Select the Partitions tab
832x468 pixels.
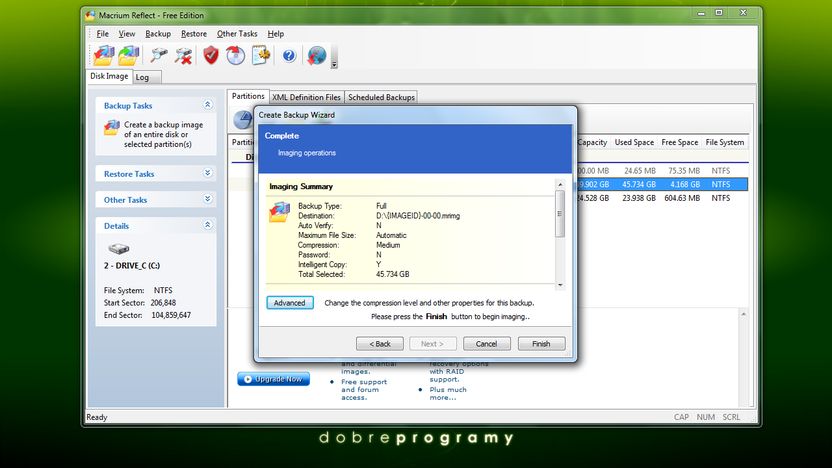pyautogui.click(x=248, y=96)
